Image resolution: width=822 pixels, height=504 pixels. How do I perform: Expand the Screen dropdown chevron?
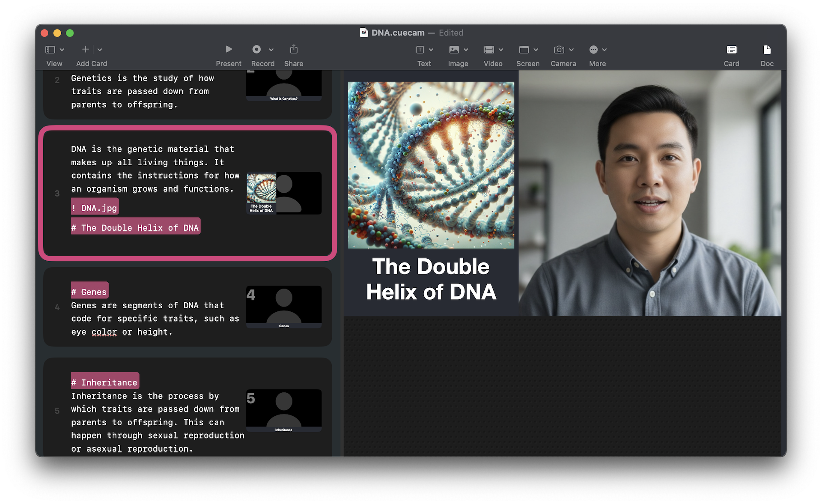pyautogui.click(x=536, y=50)
